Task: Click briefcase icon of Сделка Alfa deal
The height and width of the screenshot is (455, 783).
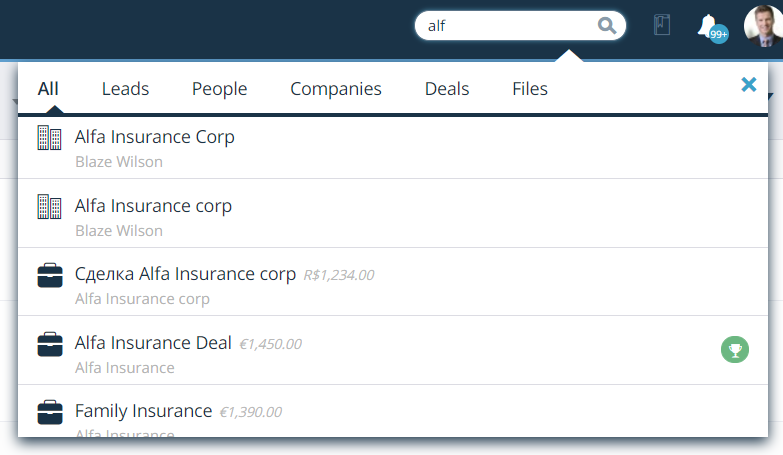Action: click(x=50, y=275)
